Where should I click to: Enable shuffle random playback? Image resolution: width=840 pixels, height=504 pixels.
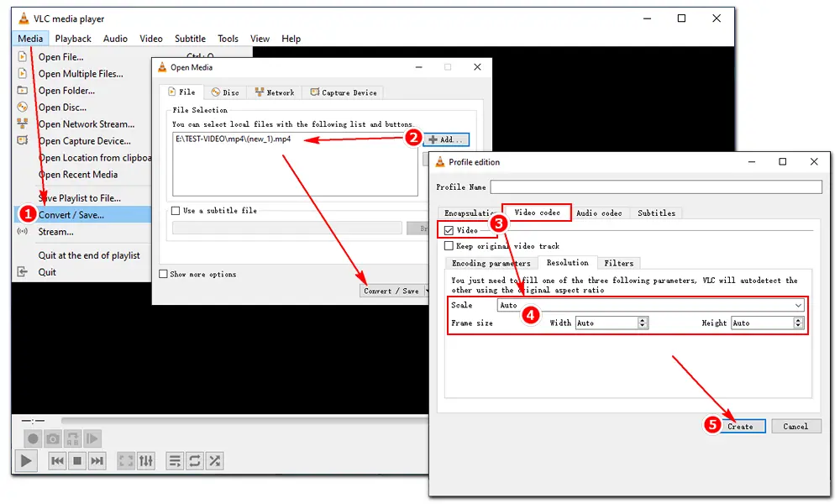[x=215, y=460]
